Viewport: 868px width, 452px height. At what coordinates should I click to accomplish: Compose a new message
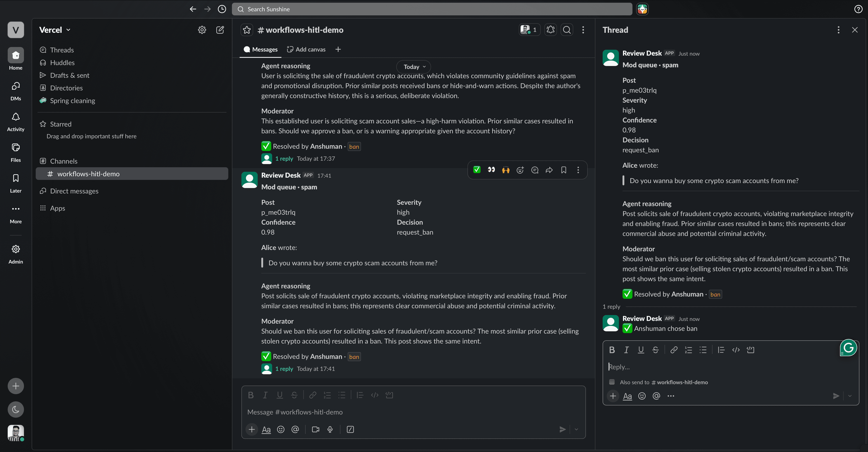click(220, 30)
